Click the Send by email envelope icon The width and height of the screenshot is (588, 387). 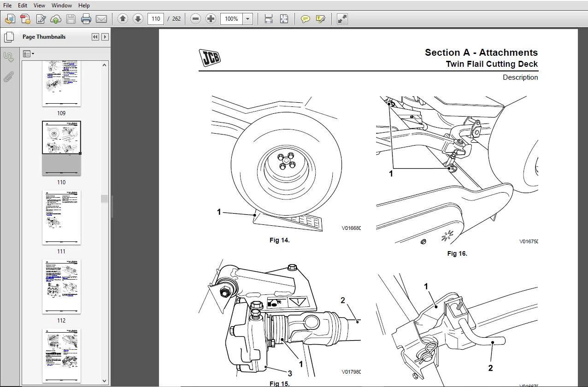(101, 19)
